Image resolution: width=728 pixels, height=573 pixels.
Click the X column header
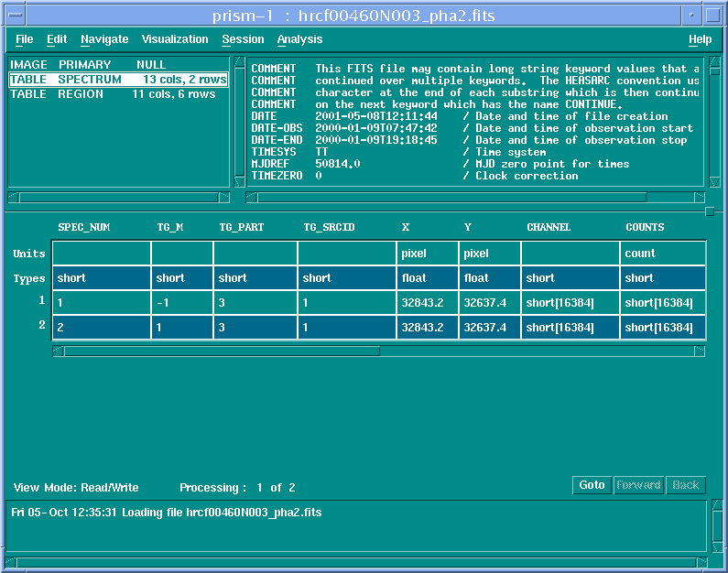[406, 227]
